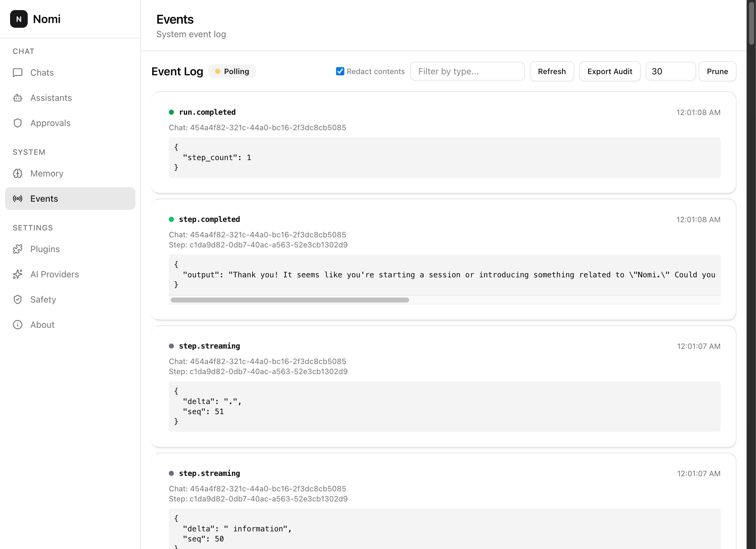Open Plugins settings
Viewport: 756px width, 549px height.
pyautogui.click(x=70, y=249)
